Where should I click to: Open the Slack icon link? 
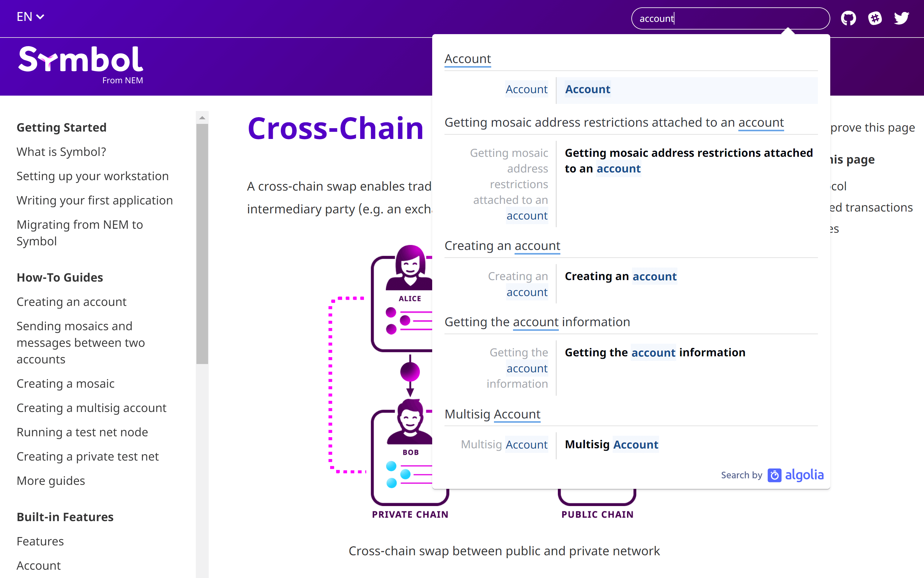[875, 18]
